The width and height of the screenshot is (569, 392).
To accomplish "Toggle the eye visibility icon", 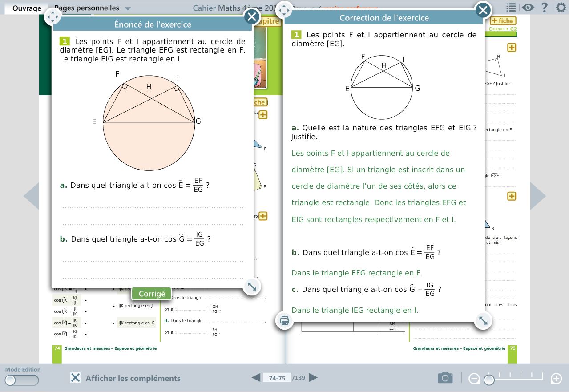I will point(528,8).
